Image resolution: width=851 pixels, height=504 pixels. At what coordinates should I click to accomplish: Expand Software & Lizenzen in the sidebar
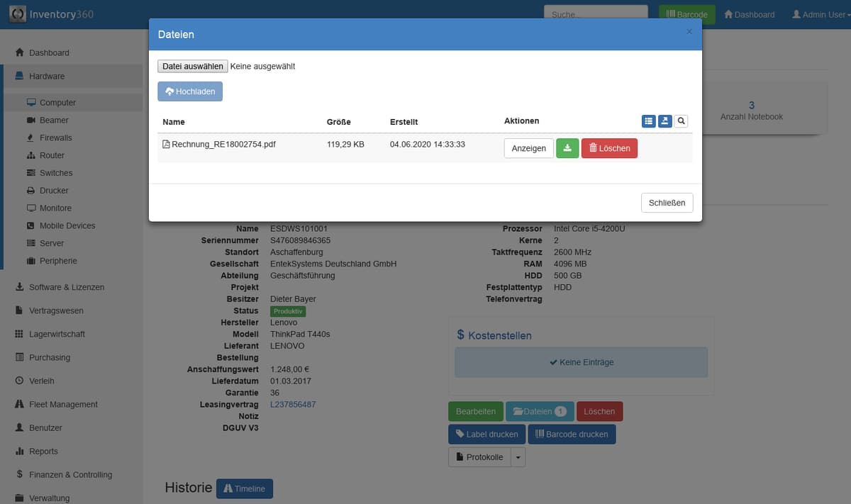pyautogui.click(x=66, y=287)
